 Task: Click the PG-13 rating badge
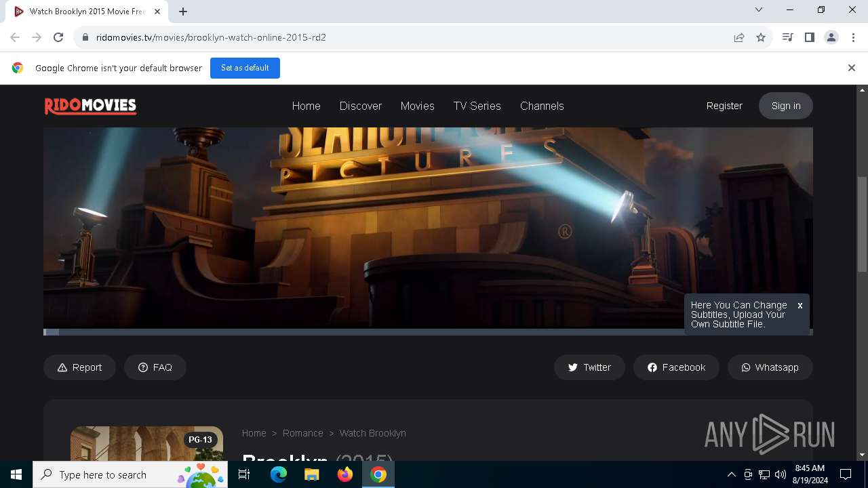pyautogui.click(x=200, y=440)
